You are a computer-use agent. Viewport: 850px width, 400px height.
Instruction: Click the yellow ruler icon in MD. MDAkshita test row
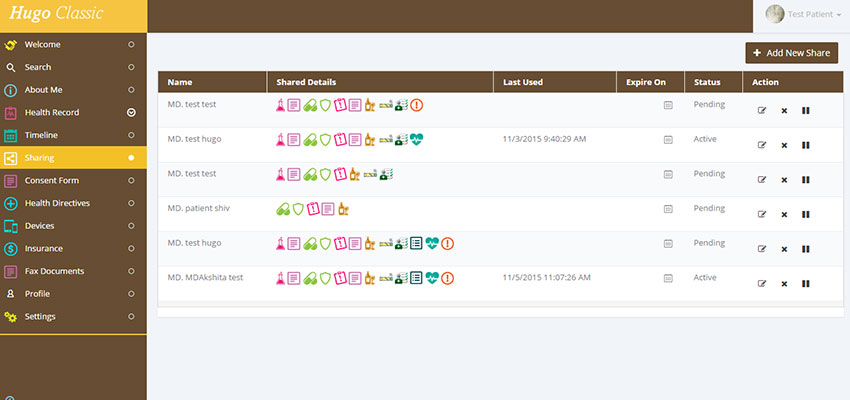tap(385, 279)
